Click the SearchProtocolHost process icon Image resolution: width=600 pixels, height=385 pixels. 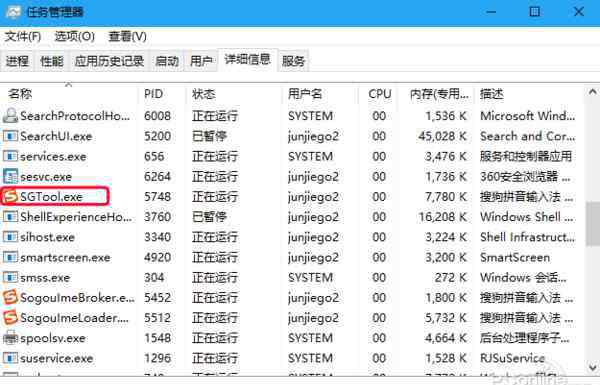click(10, 116)
